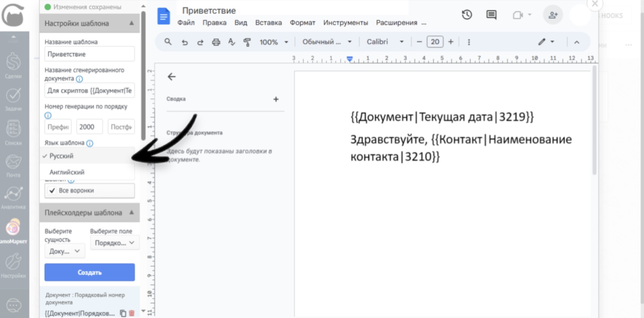Image resolution: width=644 pixels, height=318 pixels.
Task: Select Английский language option
Action: pyautogui.click(x=88, y=172)
